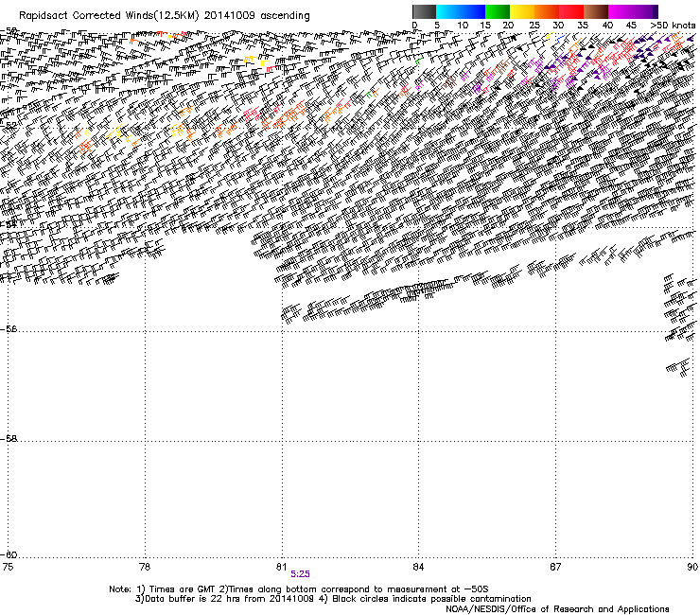The width and height of the screenshot is (700, 615).
Task: Click the longitude label '90'
Action: (x=692, y=567)
